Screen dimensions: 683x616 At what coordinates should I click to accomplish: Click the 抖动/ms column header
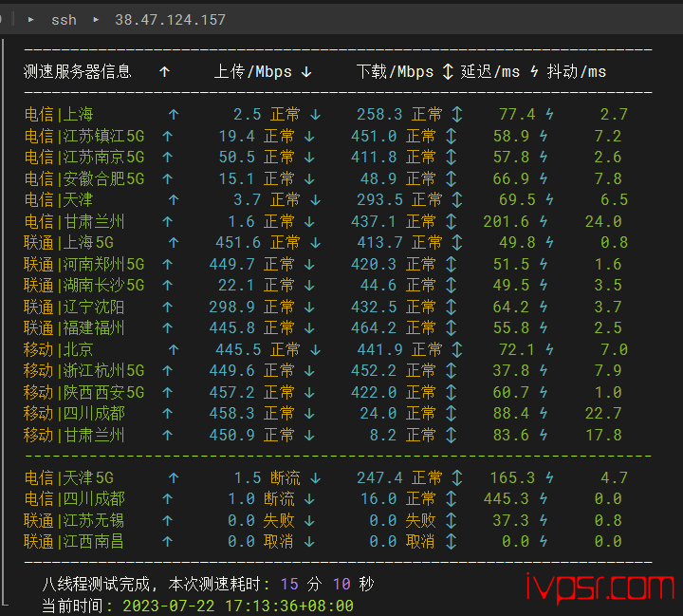[577, 71]
